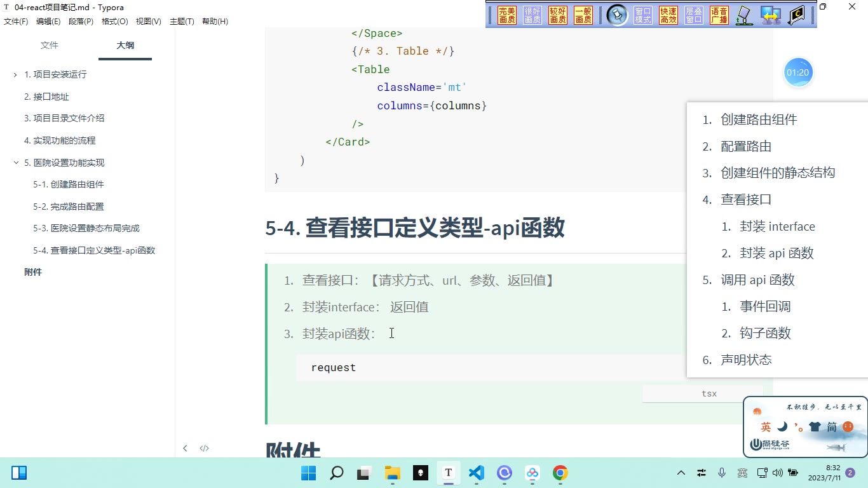This screenshot has width=868, height=488.
Task: Switch to source code mode icon
Action: point(204,448)
